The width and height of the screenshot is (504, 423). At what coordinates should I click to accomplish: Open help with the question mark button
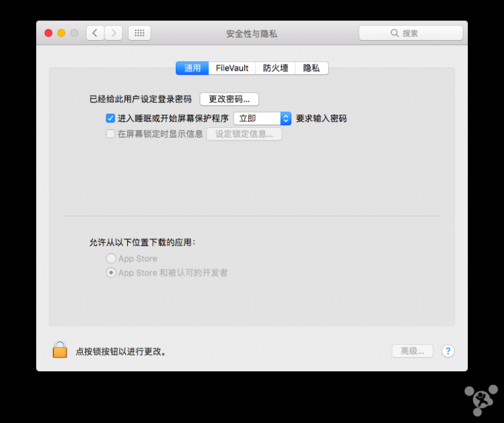point(448,351)
